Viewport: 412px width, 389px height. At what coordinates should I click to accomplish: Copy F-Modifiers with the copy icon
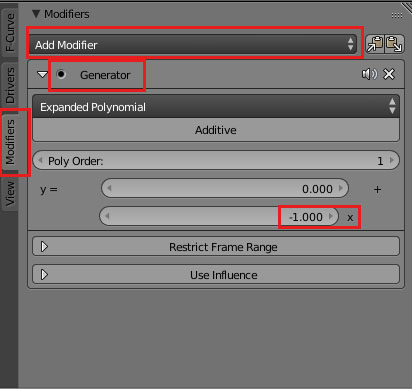375,44
